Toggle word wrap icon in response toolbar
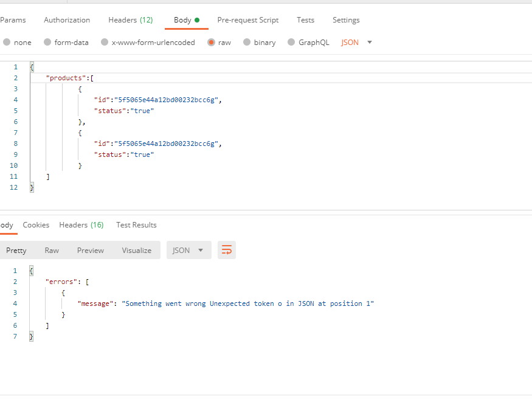This screenshot has width=532, height=402. [227, 251]
